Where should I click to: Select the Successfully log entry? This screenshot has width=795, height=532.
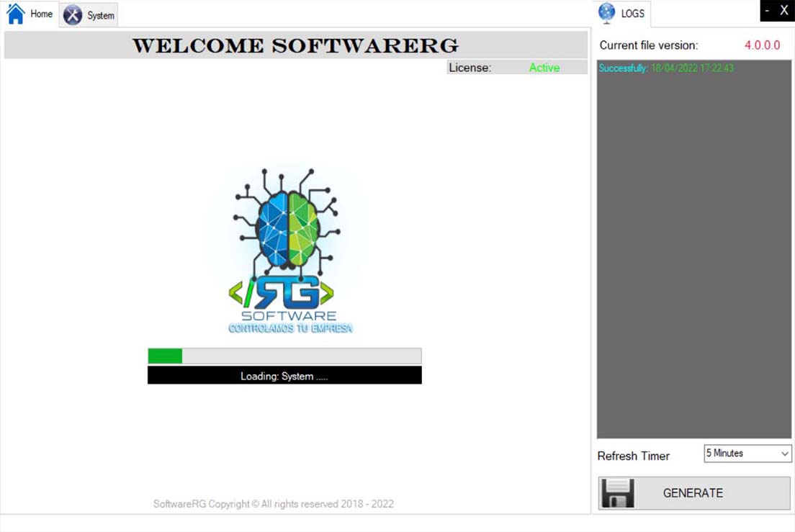click(x=666, y=68)
